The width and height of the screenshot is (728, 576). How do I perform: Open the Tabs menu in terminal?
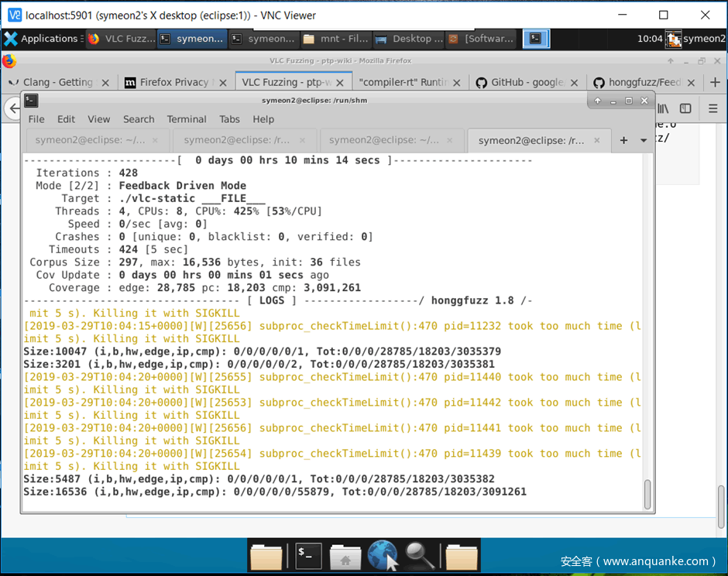click(x=229, y=119)
